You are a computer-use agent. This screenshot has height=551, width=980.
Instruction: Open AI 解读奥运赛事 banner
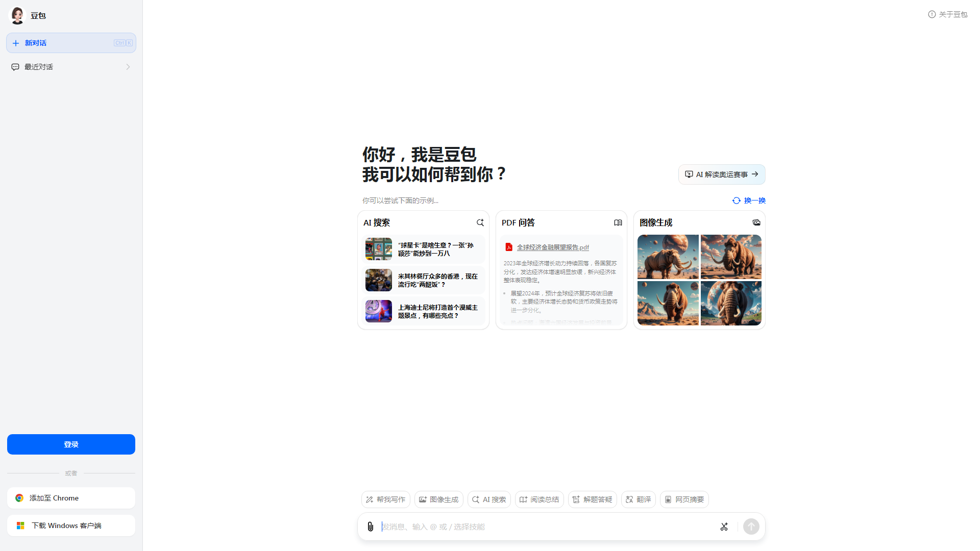click(722, 174)
